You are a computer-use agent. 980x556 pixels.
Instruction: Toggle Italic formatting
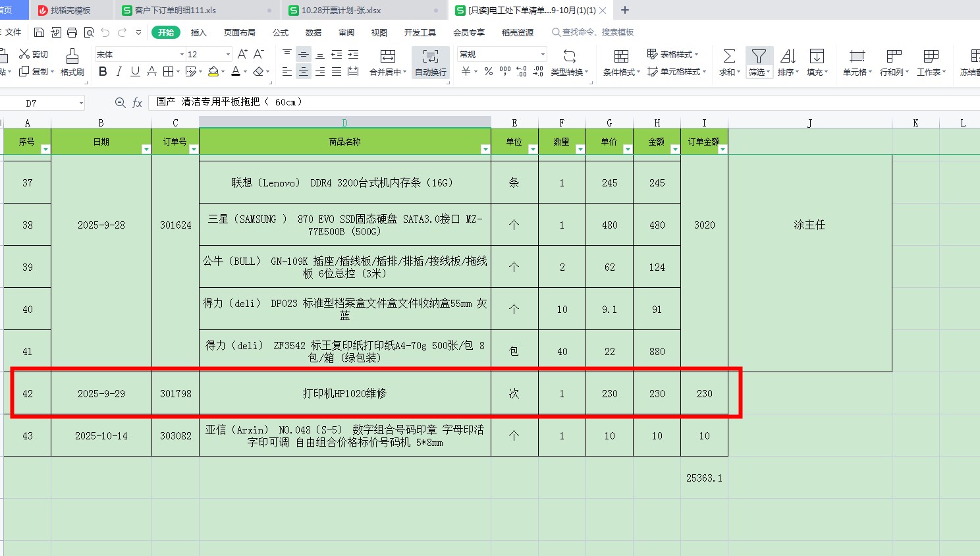coord(119,71)
